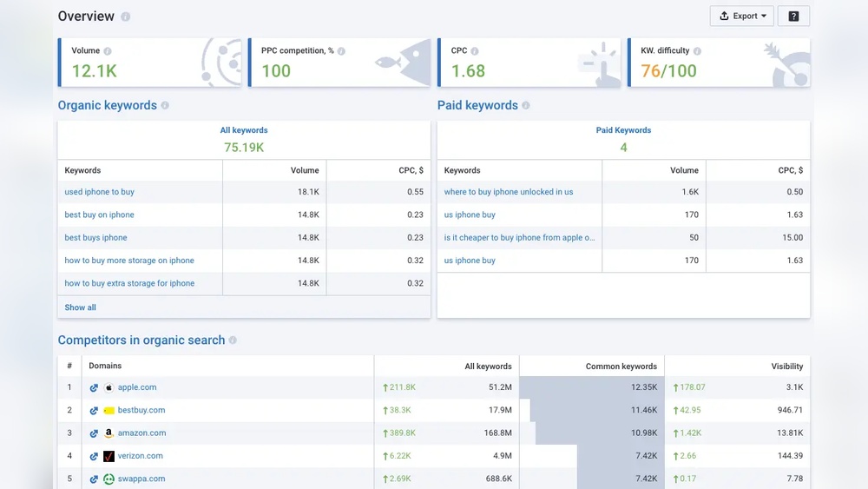Open apple.com competitor link

point(137,387)
